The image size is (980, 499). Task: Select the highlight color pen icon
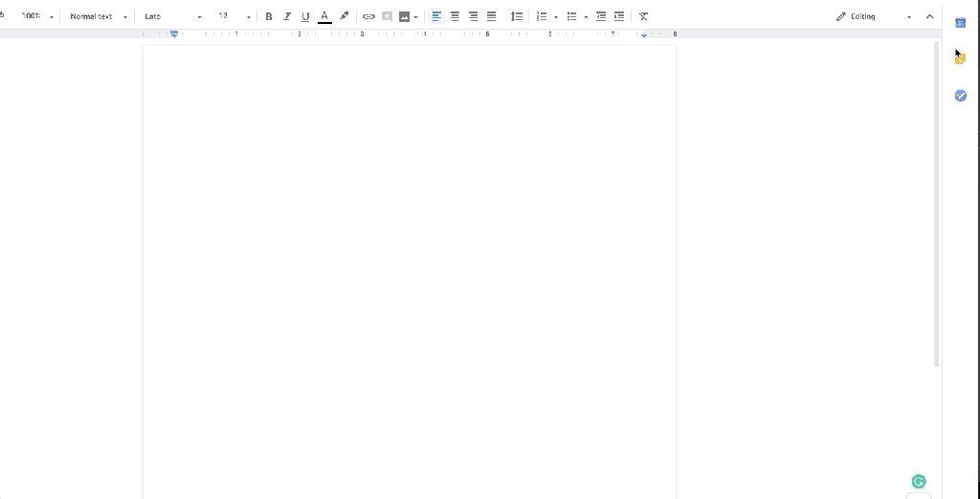pos(345,16)
